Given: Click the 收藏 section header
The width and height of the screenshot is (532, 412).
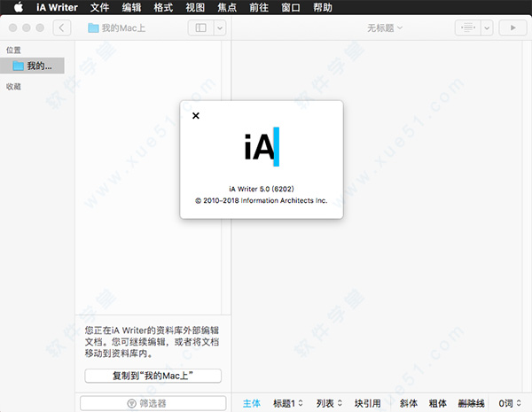Looking at the screenshot, I should tap(13, 87).
